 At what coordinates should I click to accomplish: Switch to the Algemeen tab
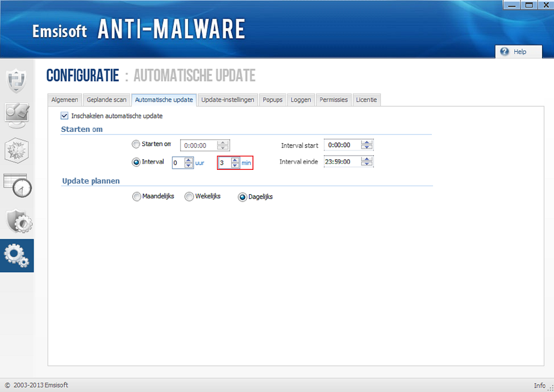click(65, 100)
